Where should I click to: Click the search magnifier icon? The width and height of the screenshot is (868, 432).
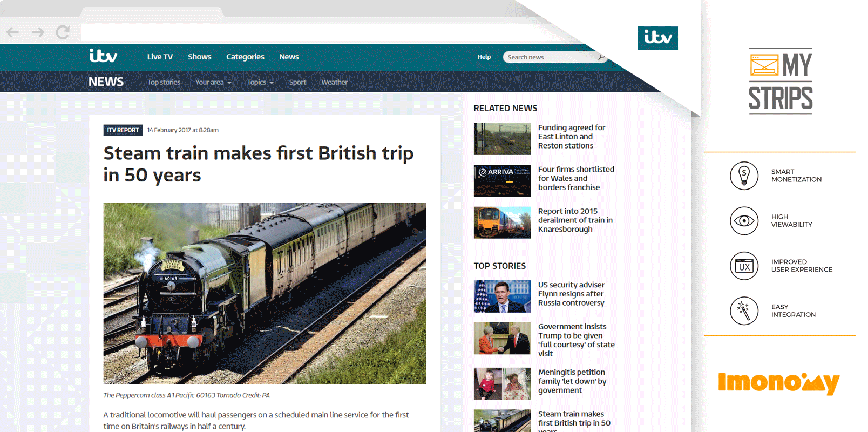[601, 57]
